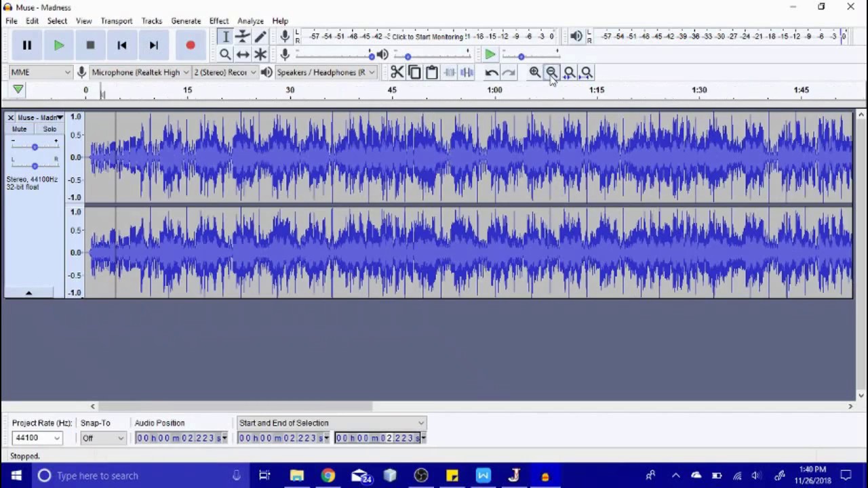868x488 pixels.
Task: Open Chrome from the taskbar
Action: pyautogui.click(x=328, y=476)
